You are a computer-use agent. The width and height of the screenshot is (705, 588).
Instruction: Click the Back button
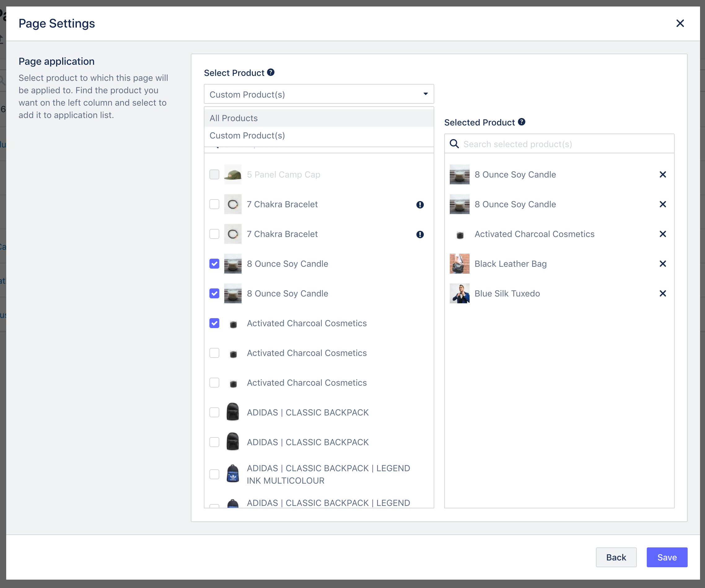616,557
